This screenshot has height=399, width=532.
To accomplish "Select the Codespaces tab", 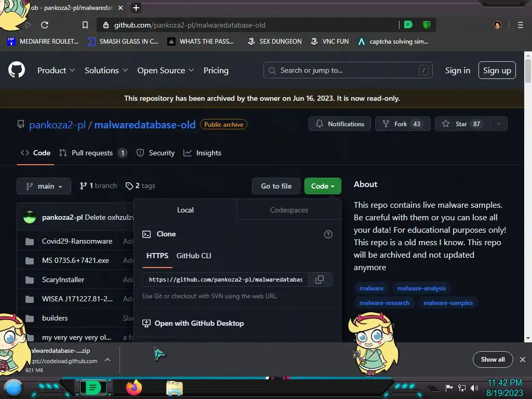I will point(289,210).
